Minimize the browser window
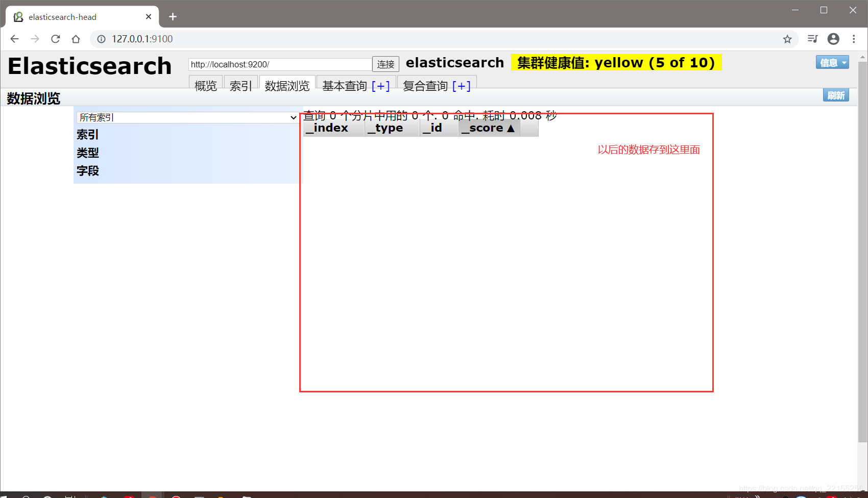This screenshot has height=498, width=868. [795, 10]
